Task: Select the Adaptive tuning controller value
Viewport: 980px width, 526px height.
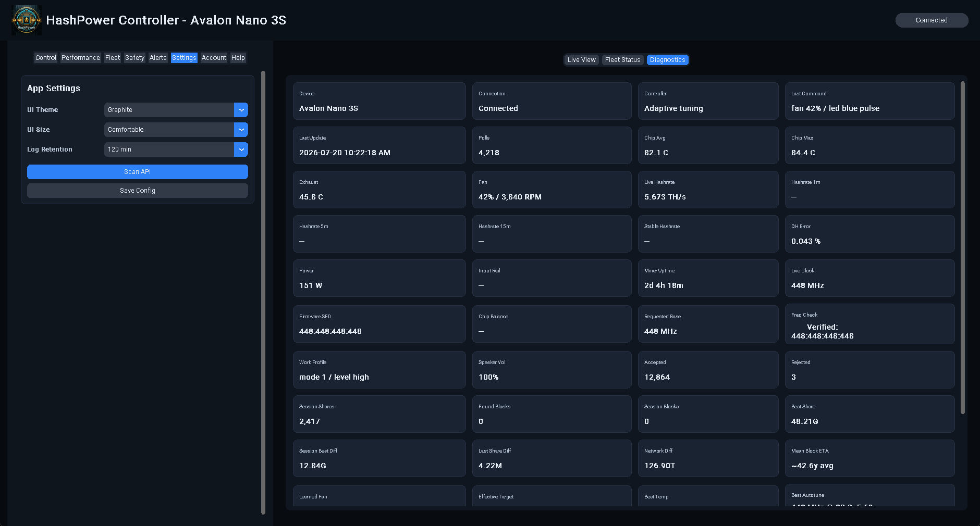Action: click(673, 108)
